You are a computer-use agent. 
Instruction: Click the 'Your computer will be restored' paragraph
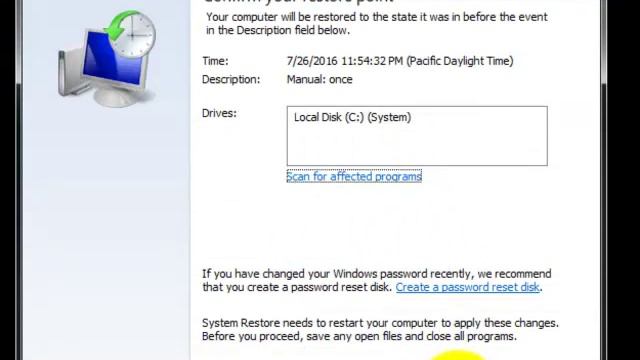pyautogui.click(x=376, y=24)
